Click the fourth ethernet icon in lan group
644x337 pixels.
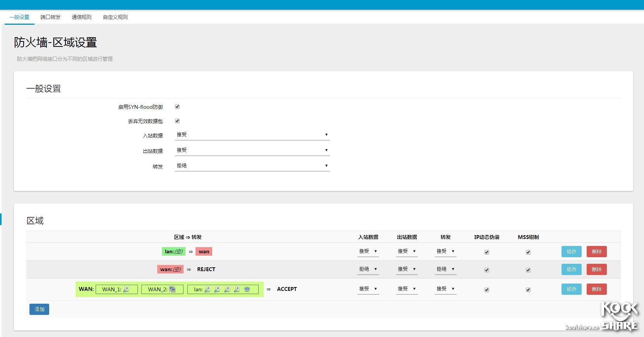(x=237, y=289)
